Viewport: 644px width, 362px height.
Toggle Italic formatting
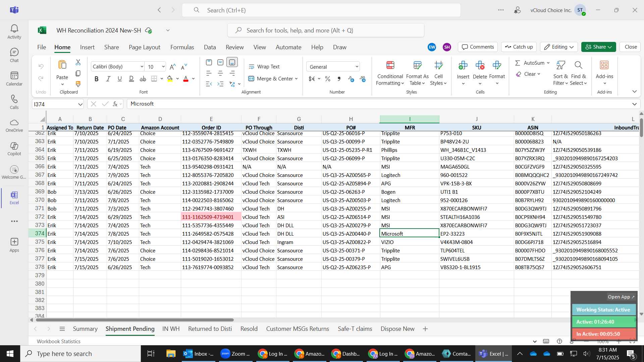coord(108,79)
